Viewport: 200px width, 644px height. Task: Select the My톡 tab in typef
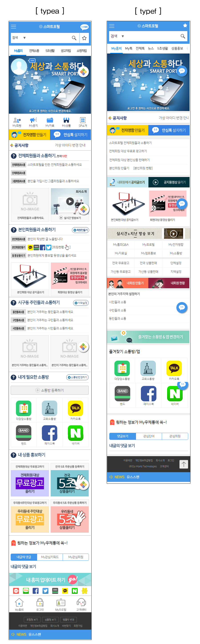[x=129, y=48]
